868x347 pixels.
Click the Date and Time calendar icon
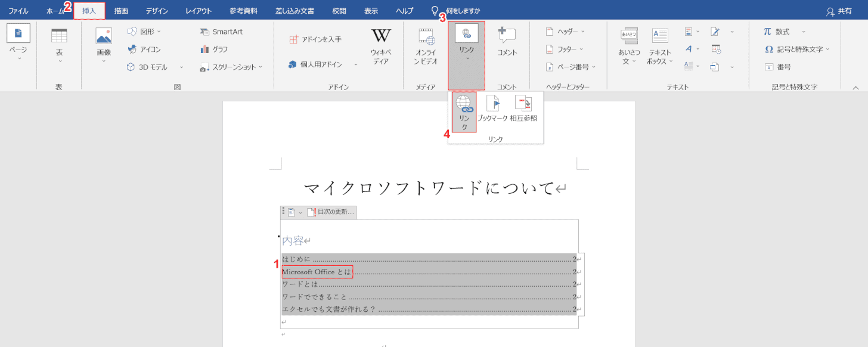(x=716, y=49)
